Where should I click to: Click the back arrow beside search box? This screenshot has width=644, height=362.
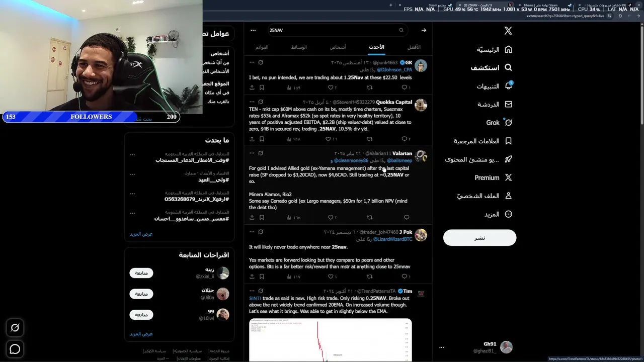[x=424, y=30]
